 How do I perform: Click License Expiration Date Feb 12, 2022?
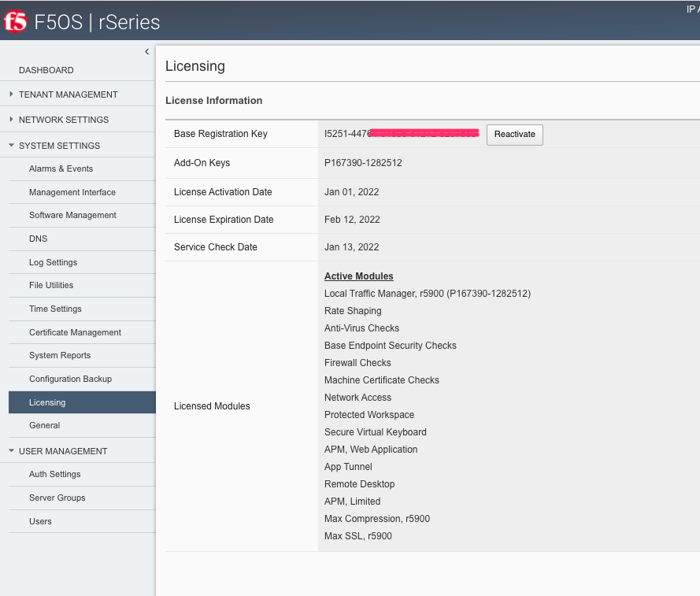pyautogui.click(x=352, y=220)
